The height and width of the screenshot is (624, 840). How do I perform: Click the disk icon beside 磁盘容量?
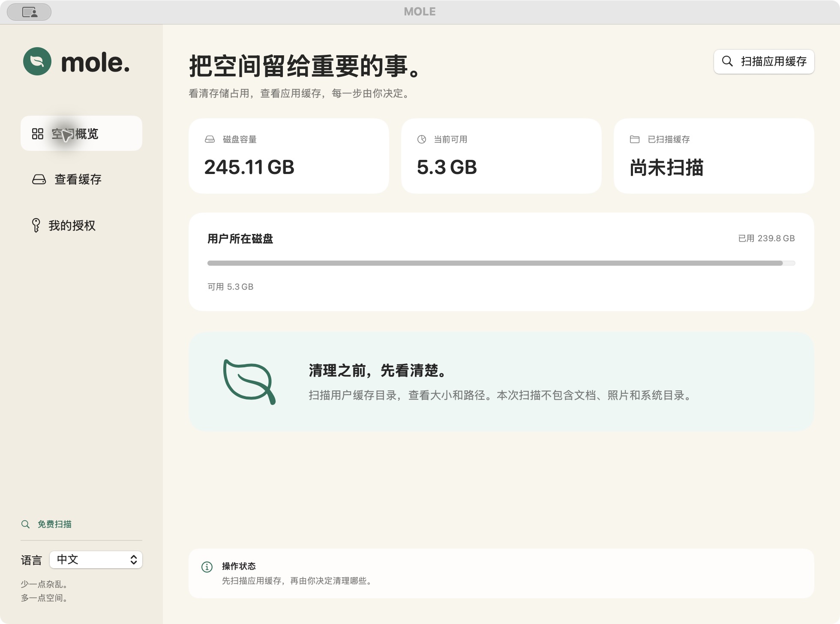tap(210, 139)
